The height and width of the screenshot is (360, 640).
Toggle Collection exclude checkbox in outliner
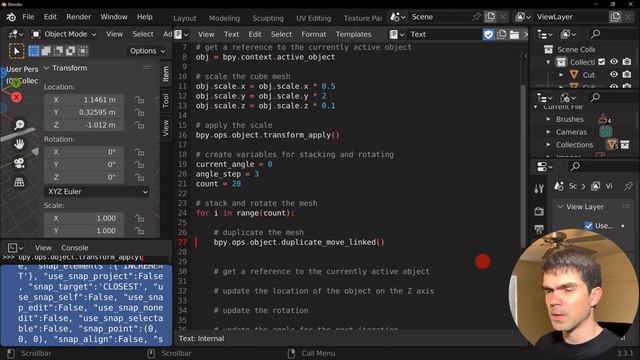tap(602, 62)
